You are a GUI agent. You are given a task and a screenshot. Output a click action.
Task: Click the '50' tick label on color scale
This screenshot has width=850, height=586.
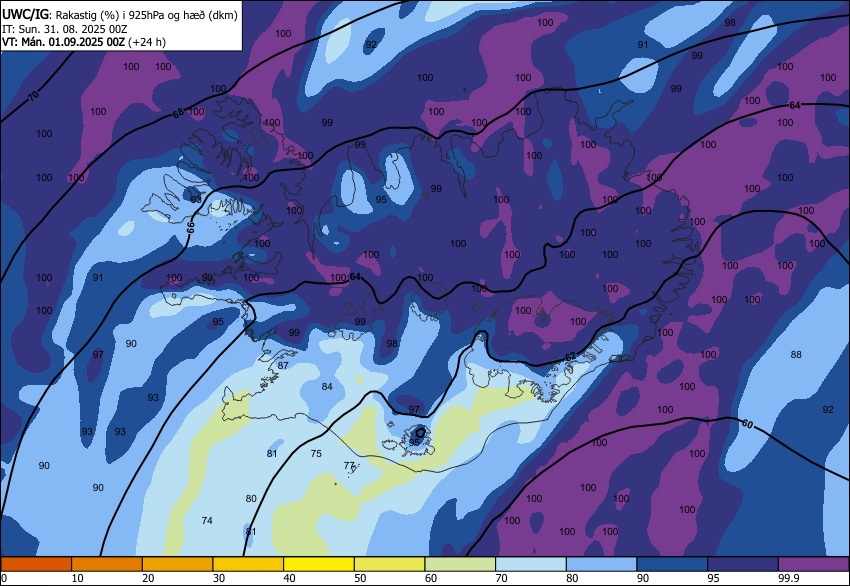click(360, 578)
